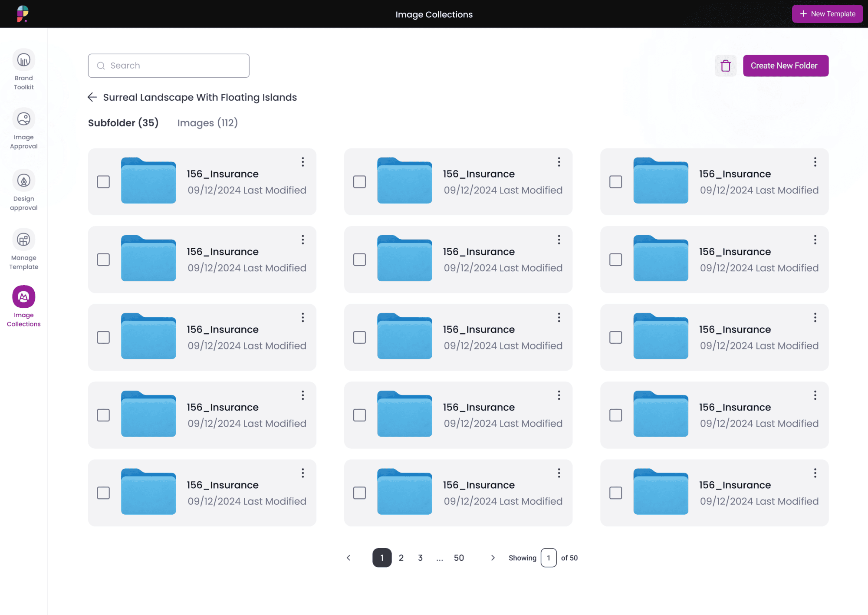Select Image Collections in the sidebar

[x=23, y=305]
